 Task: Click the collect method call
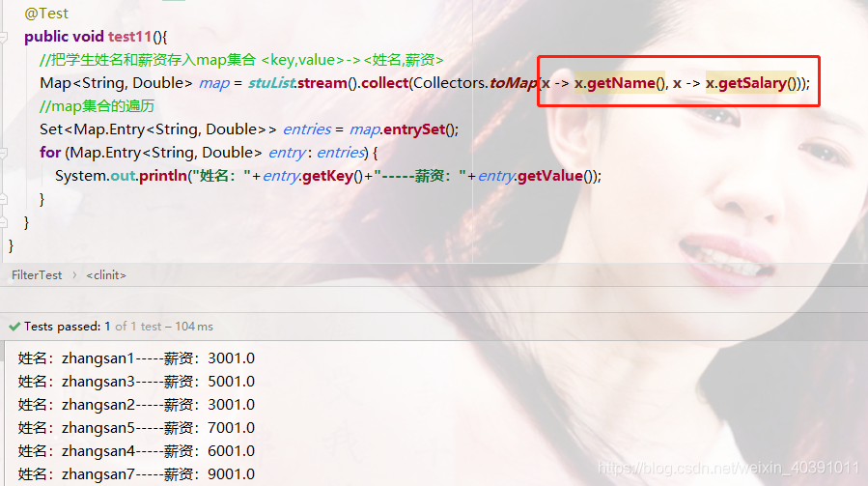(384, 83)
